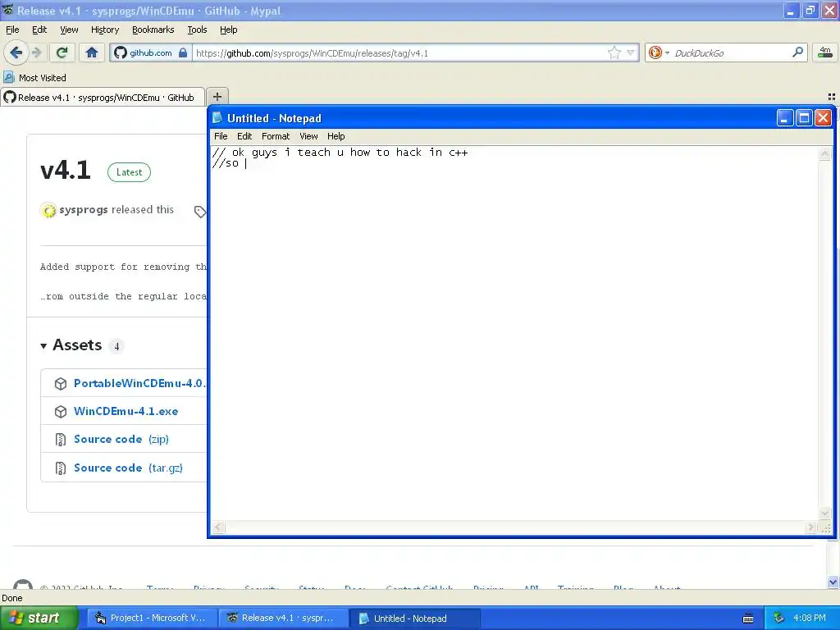Switch to Release v4.1 taskbar button
This screenshot has height=630, width=840.
[x=283, y=618]
